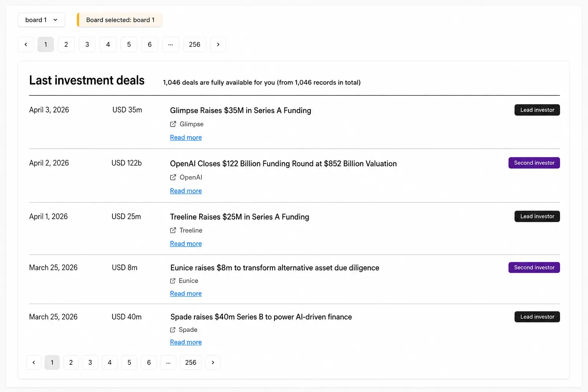Select page 4 in top pagination
This screenshot has height=392, width=588.
tap(108, 44)
